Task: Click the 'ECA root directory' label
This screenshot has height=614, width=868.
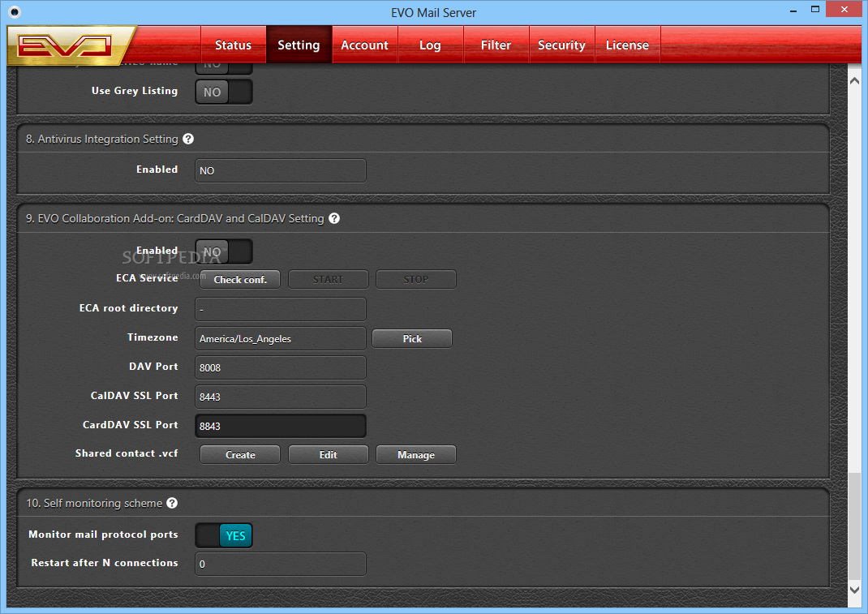Action: pos(128,308)
